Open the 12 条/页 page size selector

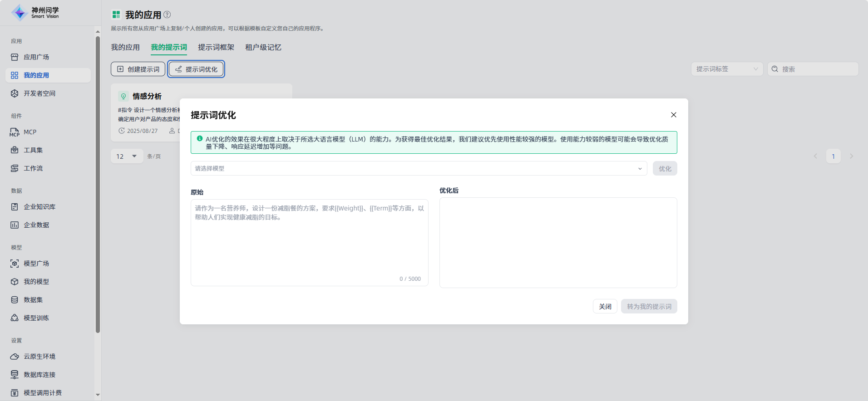click(127, 156)
